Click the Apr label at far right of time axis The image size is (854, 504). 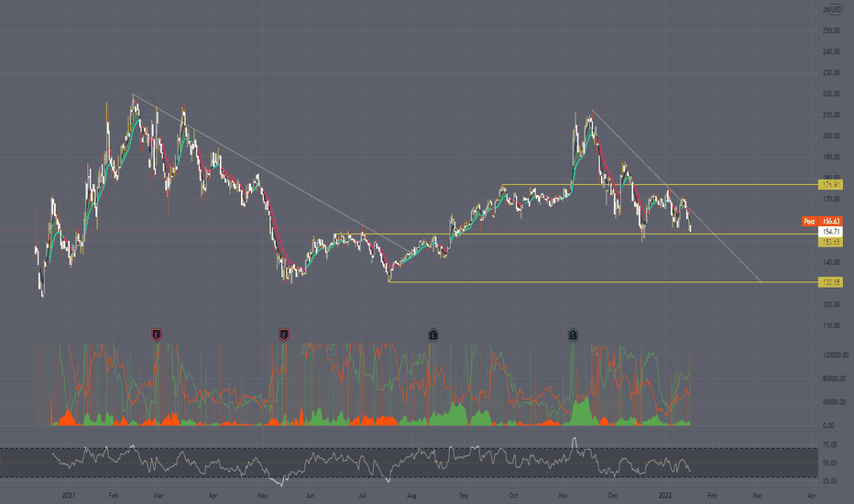(812, 495)
